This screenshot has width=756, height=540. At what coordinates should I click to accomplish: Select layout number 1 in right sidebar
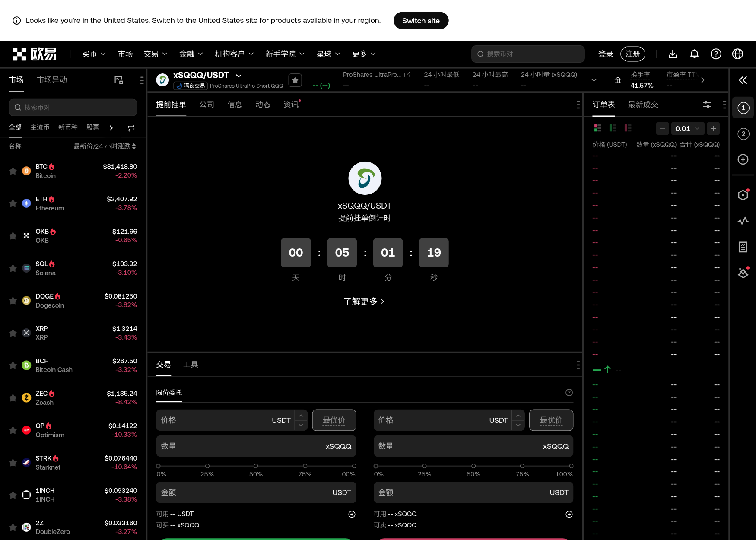(x=743, y=108)
